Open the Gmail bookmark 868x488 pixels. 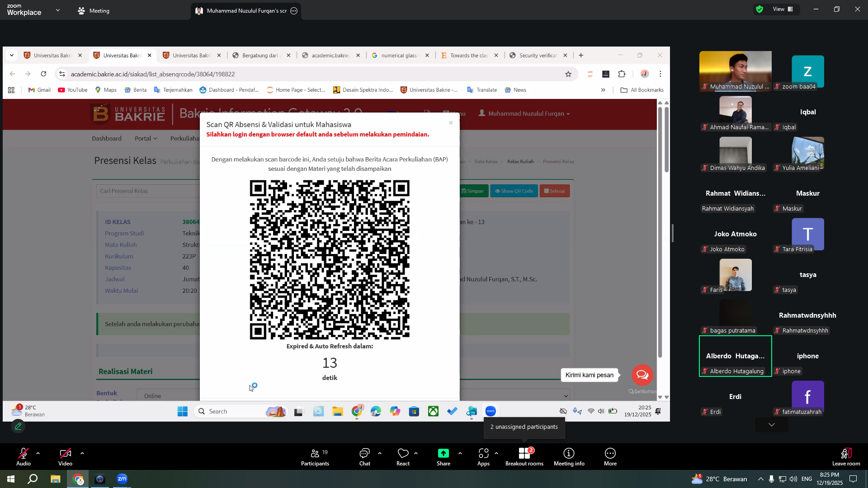pos(39,90)
